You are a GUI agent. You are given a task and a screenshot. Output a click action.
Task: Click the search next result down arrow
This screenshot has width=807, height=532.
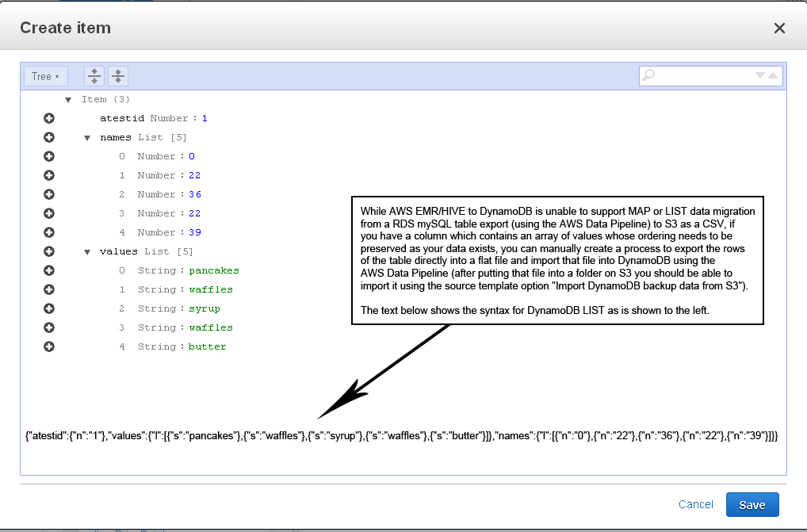[x=759, y=75]
